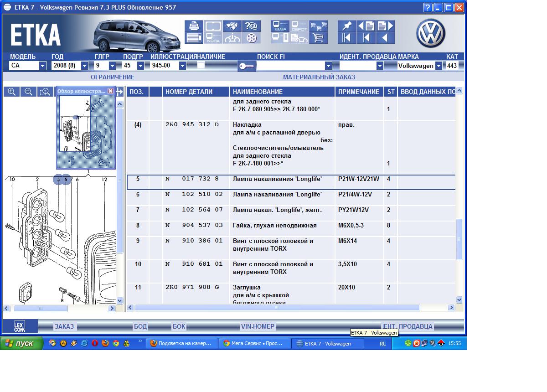
Task: Expand the ПОИСК FI dropdown
Action: tap(328, 66)
